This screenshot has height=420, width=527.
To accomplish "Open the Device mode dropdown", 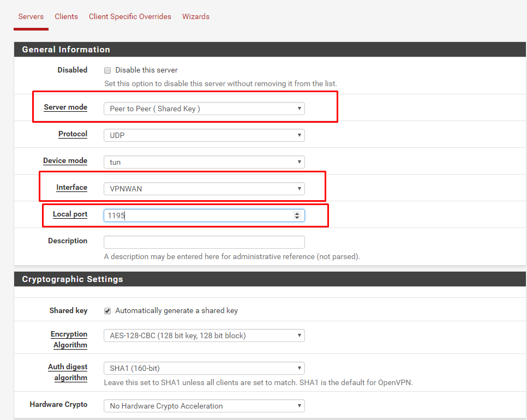I will [x=204, y=162].
